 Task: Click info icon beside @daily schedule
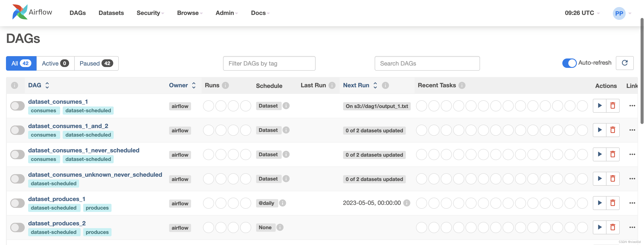point(283,203)
